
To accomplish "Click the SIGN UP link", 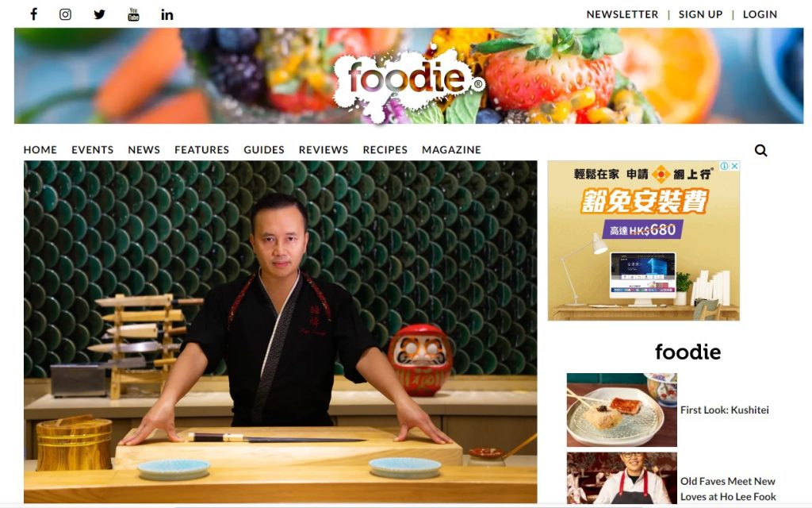I will coord(700,14).
